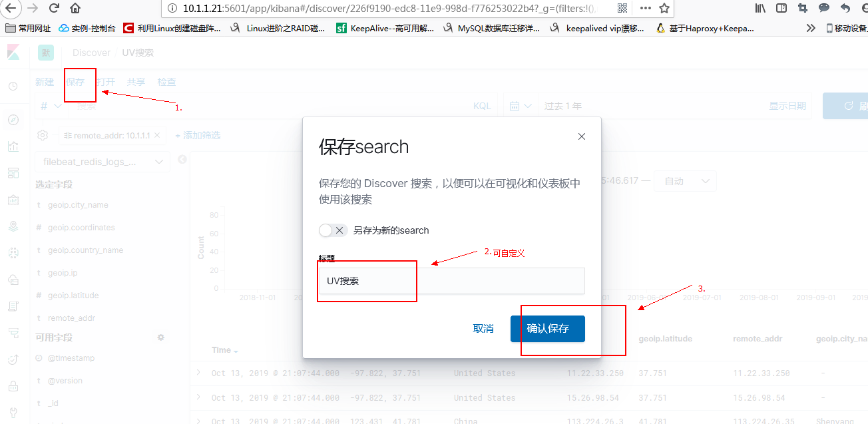Image resolution: width=868 pixels, height=424 pixels.
Task: Open the Firefox library icon
Action: (x=761, y=9)
